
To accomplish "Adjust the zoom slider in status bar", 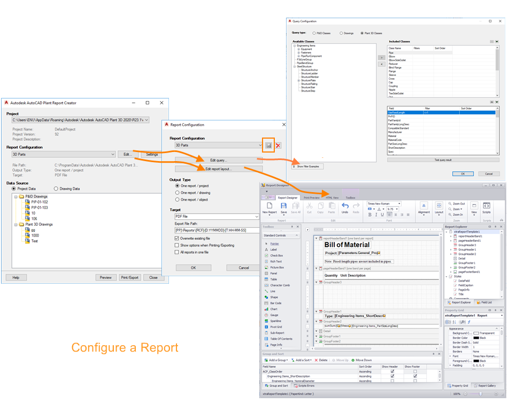I will pyautogui.click(x=481, y=394).
